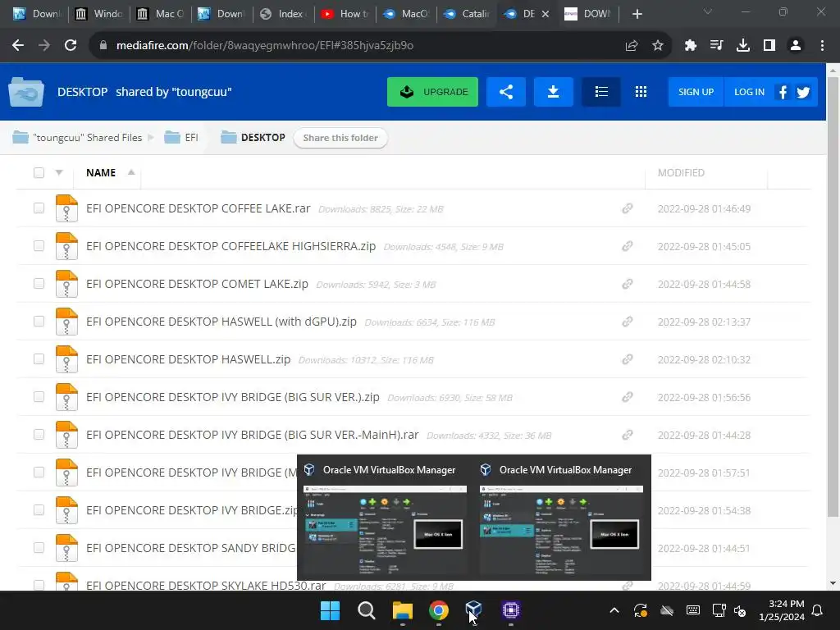The width and height of the screenshot is (840, 630).
Task: Switch to the Mac O tab
Action: click(x=160, y=14)
